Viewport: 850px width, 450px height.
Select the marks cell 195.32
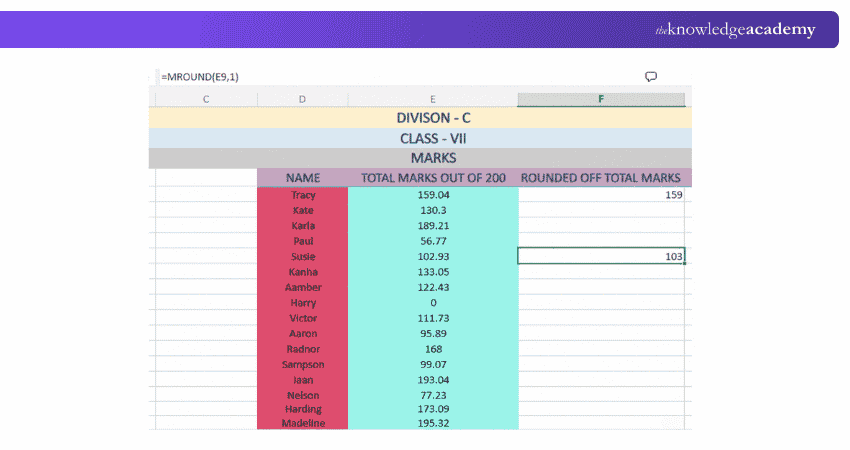[x=433, y=423]
